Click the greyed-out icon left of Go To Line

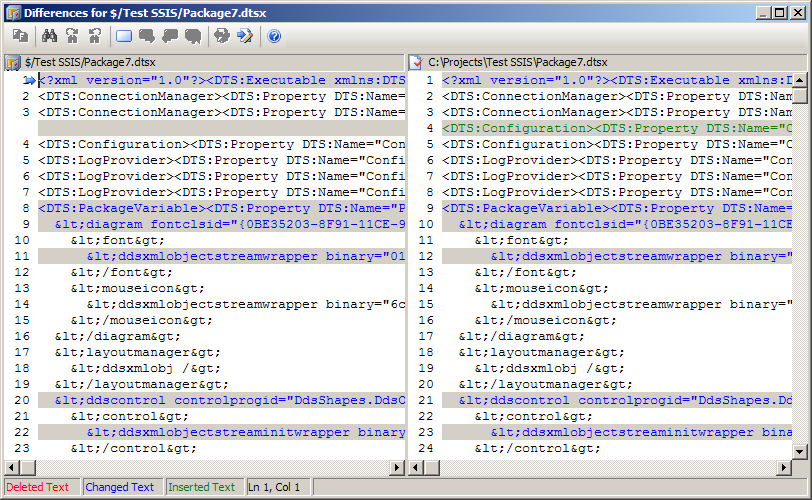pyautogui.click(x=222, y=36)
